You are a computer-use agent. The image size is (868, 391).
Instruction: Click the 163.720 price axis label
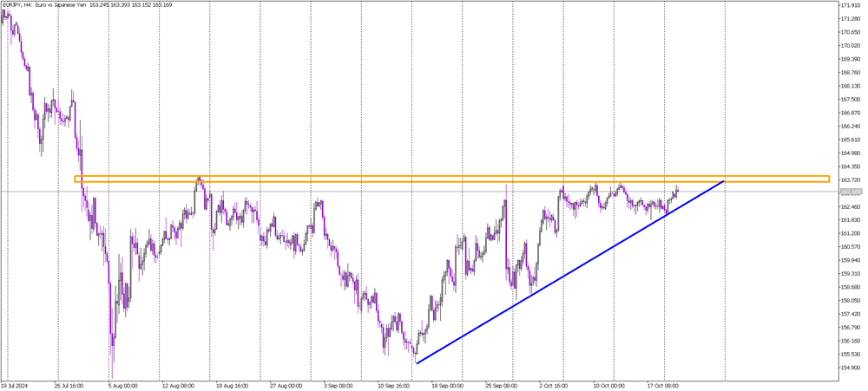[x=850, y=180]
